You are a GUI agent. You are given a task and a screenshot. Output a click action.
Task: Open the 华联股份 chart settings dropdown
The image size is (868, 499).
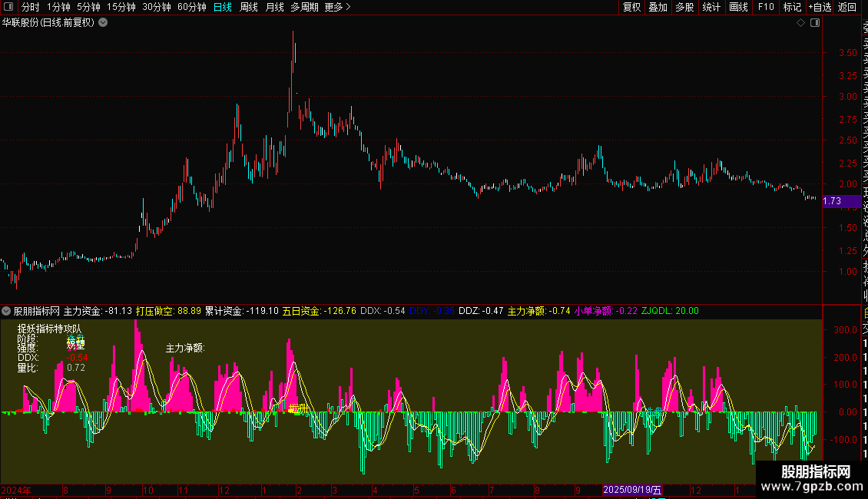coord(103,23)
